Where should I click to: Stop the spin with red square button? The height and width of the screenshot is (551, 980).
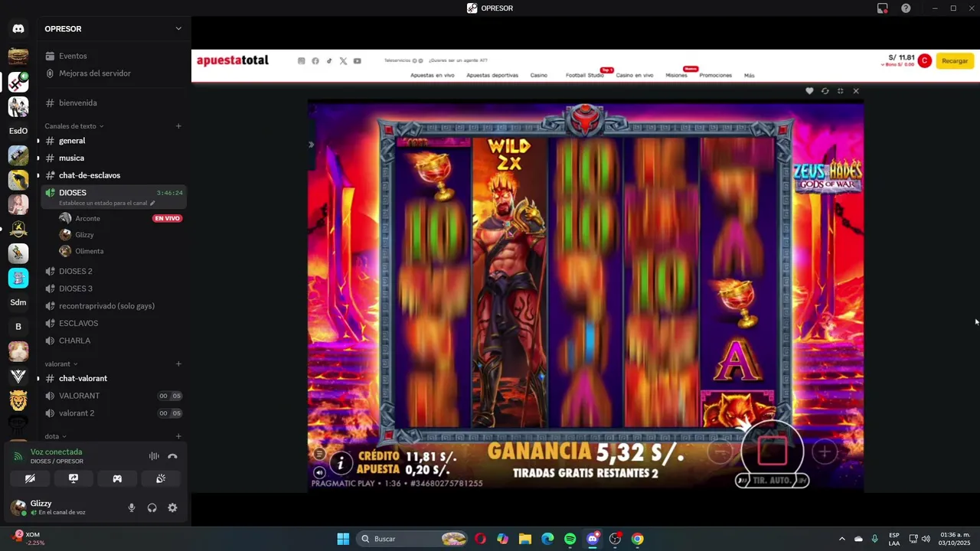pos(772,451)
